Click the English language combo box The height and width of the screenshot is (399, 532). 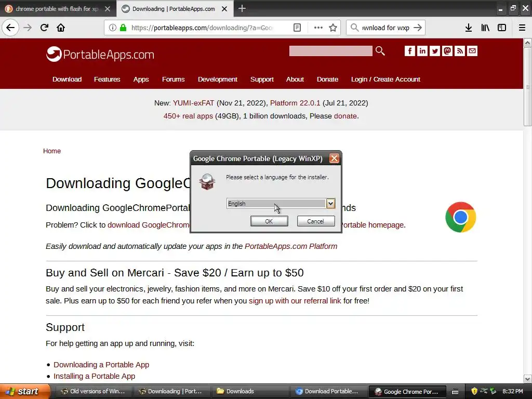pyautogui.click(x=281, y=203)
